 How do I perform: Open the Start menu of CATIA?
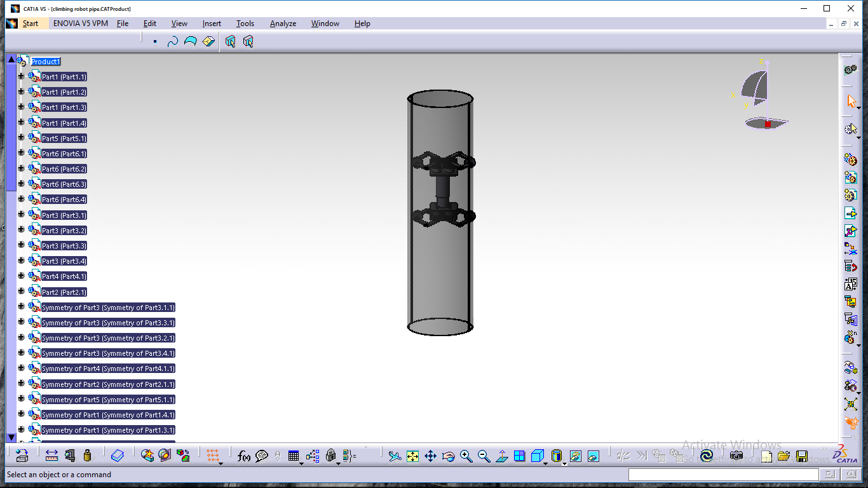[x=31, y=24]
